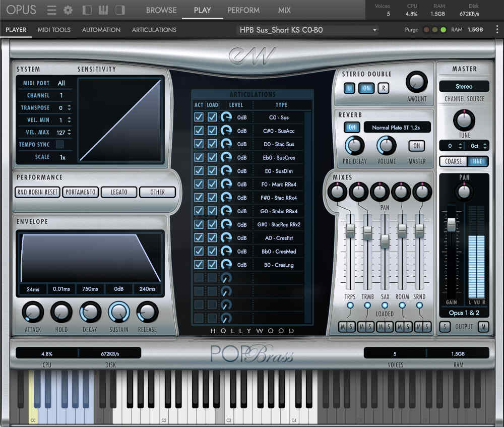Uncheck LOAD checkbox for B0 - CresLng
Screen dimensions: 504x427
click(x=212, y=264)
